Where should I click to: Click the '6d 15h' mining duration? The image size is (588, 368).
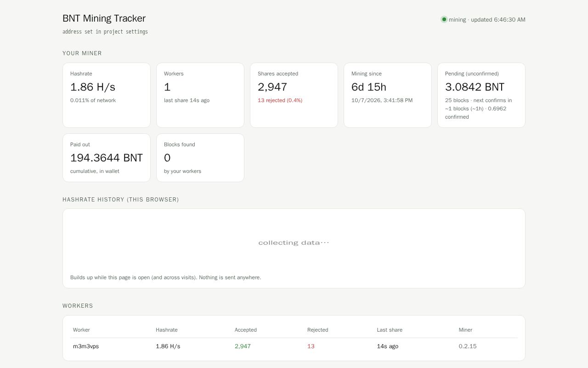point(369,87)
